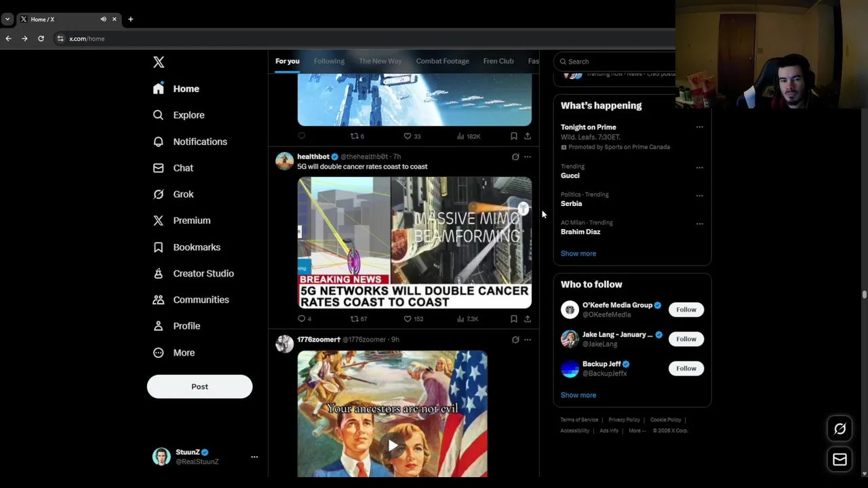Open Notifications in the sidebar
The image size is (868, 488).
coord(191,142)
